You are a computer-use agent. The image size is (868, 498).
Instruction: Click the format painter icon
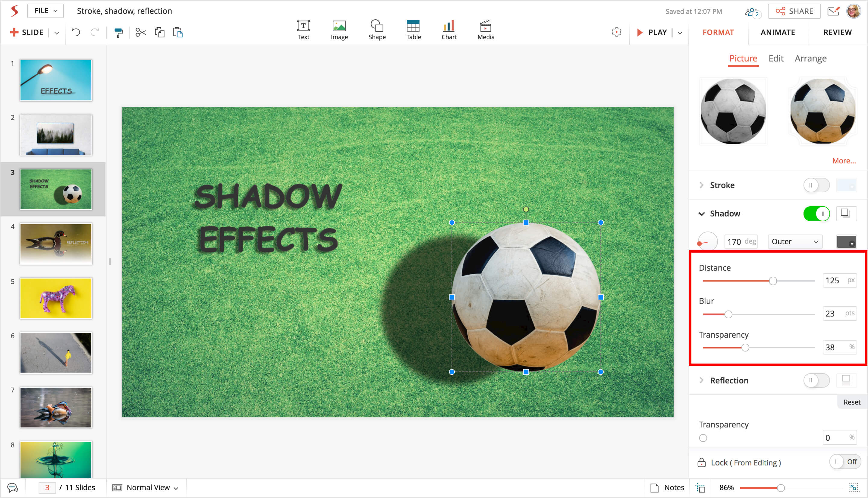point(118,33)
